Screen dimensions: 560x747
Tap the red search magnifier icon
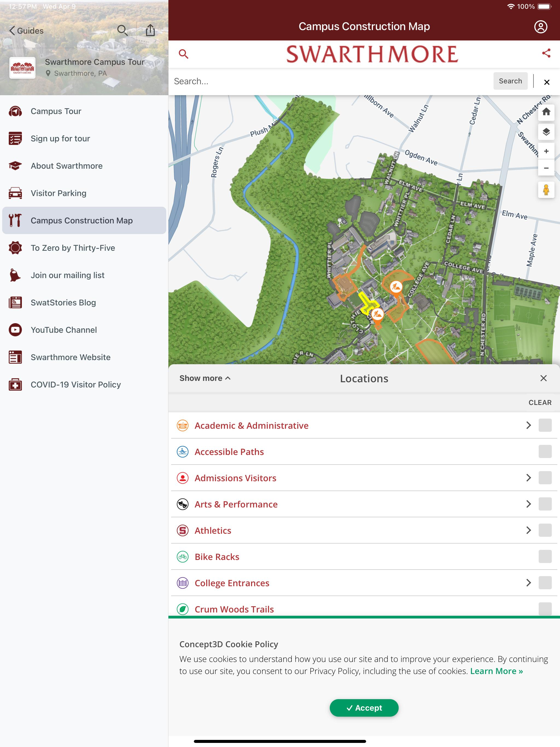coord(183,54)
